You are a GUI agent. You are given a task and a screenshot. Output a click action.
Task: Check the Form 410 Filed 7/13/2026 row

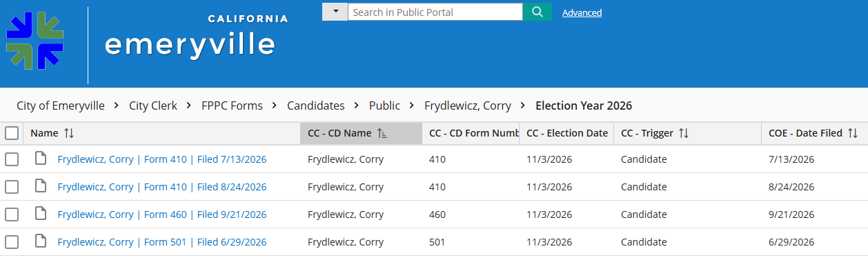coord(12,159)
